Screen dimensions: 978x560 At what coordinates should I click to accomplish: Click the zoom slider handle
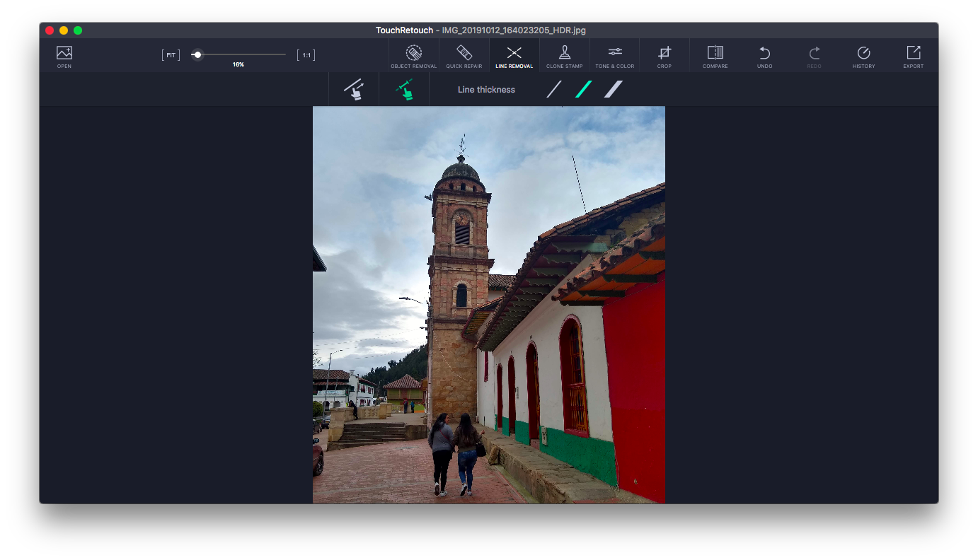pos(197,54)
